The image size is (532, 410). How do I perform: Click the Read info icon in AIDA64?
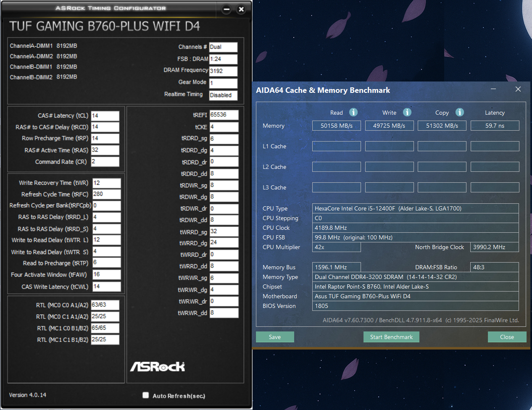(353, 112)
